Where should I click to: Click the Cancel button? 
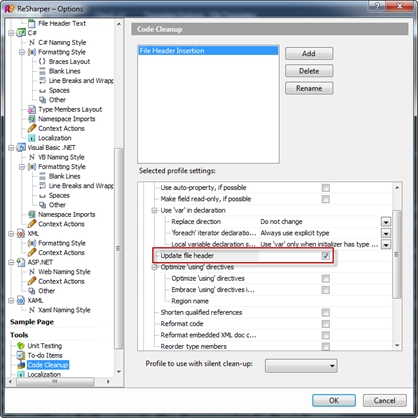[x=384, y=400]
